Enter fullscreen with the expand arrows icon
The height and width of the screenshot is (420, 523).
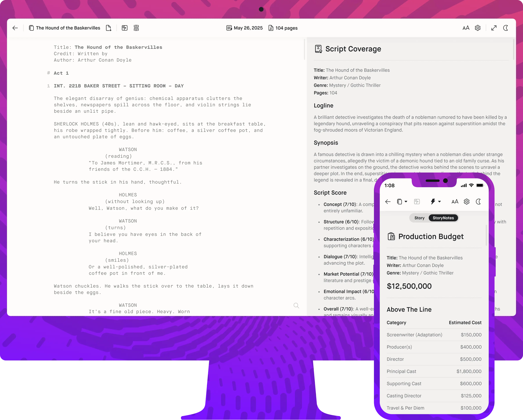click(494, 28)
